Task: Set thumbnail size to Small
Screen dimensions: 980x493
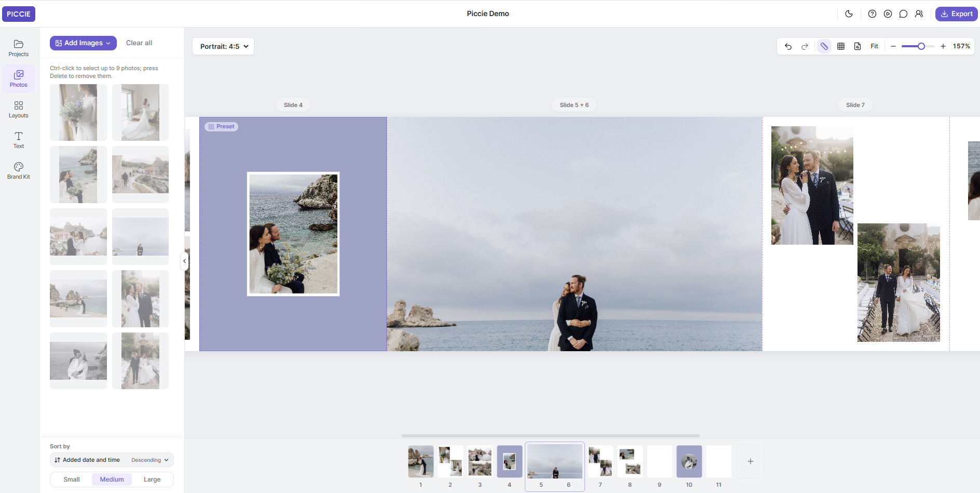Action: 72,479
